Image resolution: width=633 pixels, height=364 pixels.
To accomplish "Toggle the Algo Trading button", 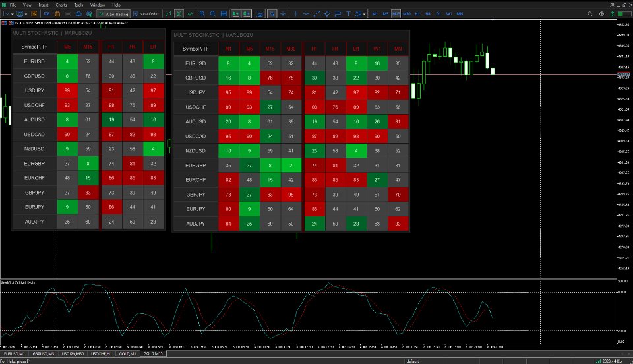I will click(113, 14).
